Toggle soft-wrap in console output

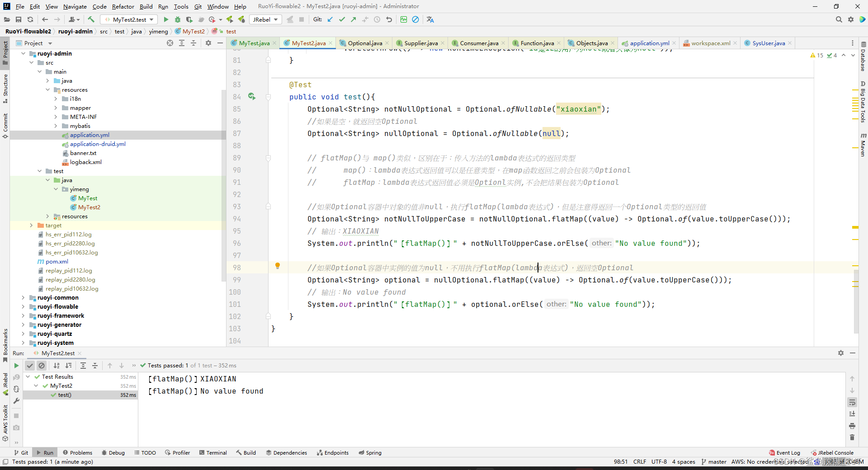(852, 402)
